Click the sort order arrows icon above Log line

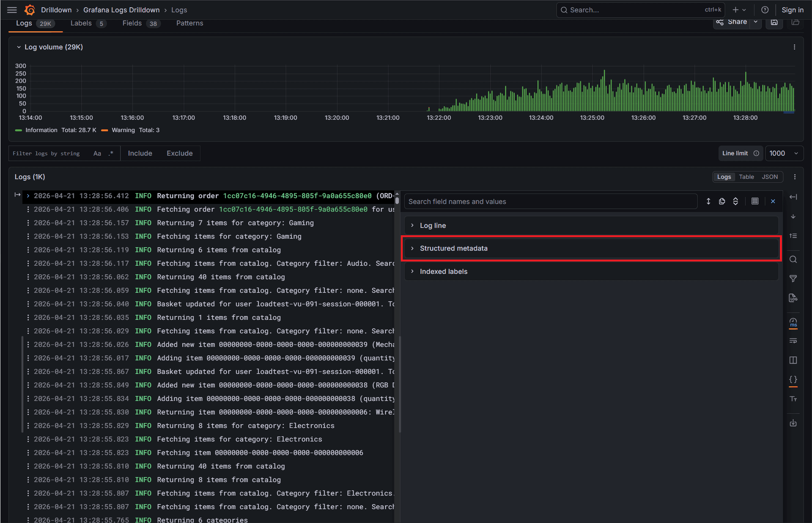pos(735,201)
